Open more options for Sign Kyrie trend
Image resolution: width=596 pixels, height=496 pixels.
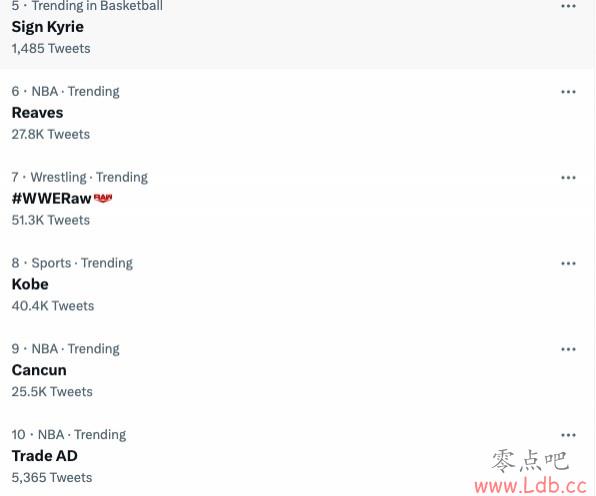click(568, 6)
